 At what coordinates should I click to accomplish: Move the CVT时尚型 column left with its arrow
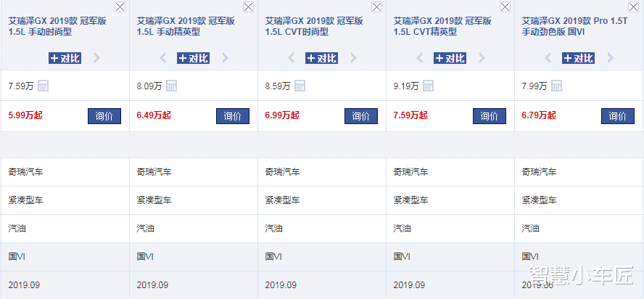[x=292, y=58]
